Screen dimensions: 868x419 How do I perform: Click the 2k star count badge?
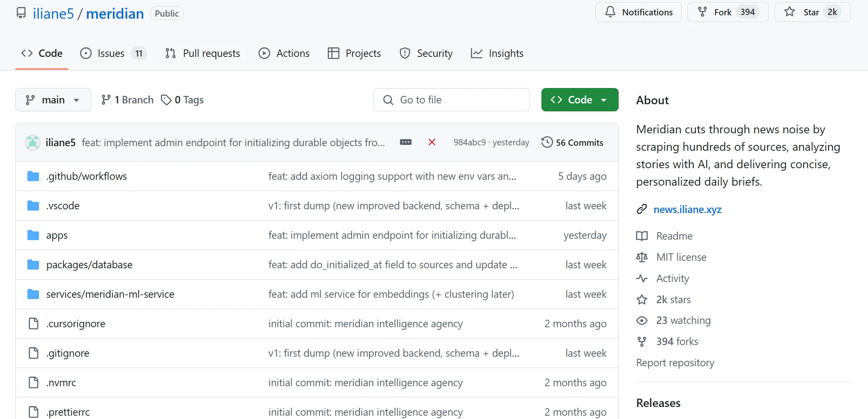tap(832, 12)
